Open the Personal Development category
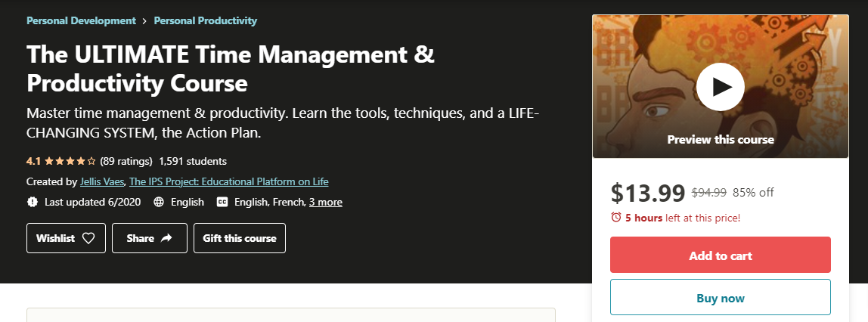Image resolution: width=868 pixels, height=322 pixels. pos(81,20)
